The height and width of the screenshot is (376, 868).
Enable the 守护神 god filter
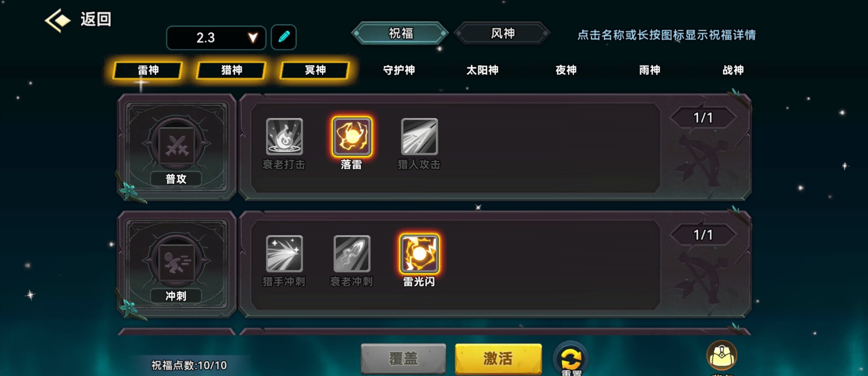tap(399, 70)
